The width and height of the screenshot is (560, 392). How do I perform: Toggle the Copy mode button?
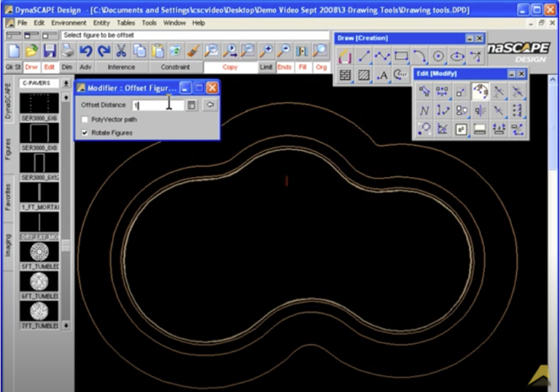230,67
